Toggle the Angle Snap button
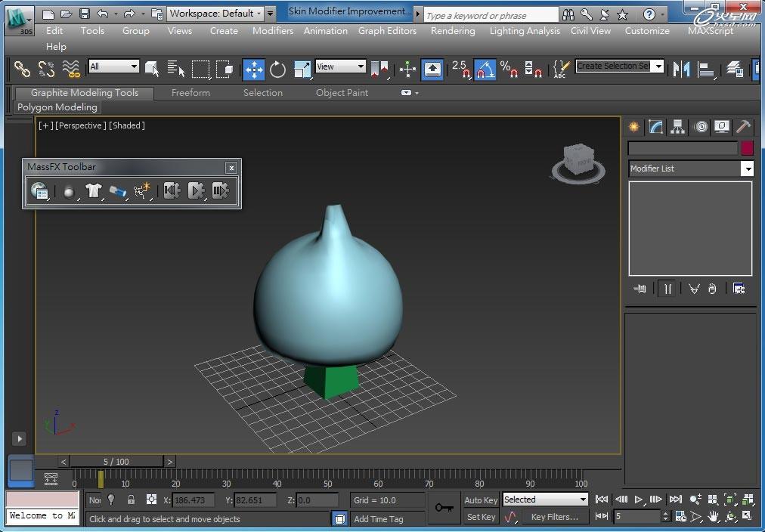 click(485, 70)
